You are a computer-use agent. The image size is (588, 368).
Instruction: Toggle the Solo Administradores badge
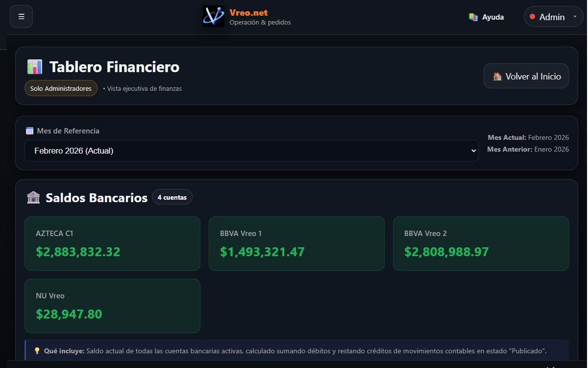pyautogui.click(x=61, y=88)
